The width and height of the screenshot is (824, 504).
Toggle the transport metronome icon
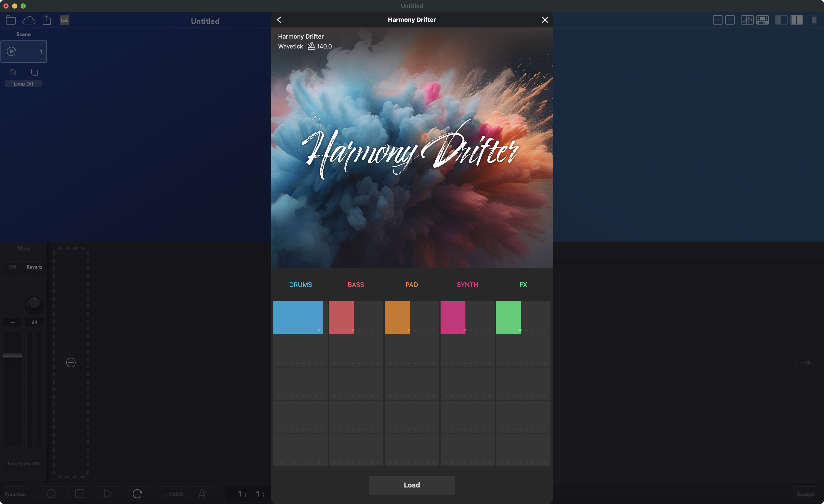tap(202, 494)
